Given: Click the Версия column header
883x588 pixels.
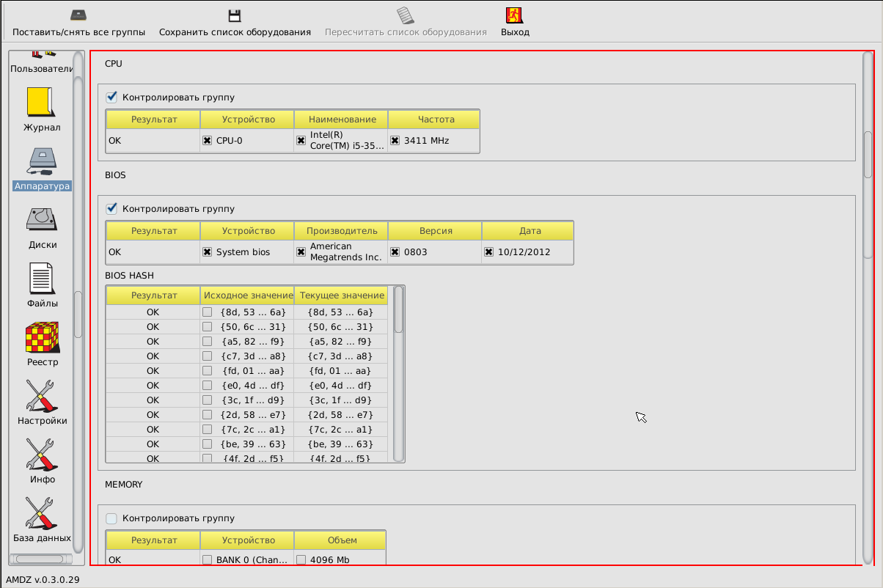Looking at the screenshot, I should tap(435, 230).
